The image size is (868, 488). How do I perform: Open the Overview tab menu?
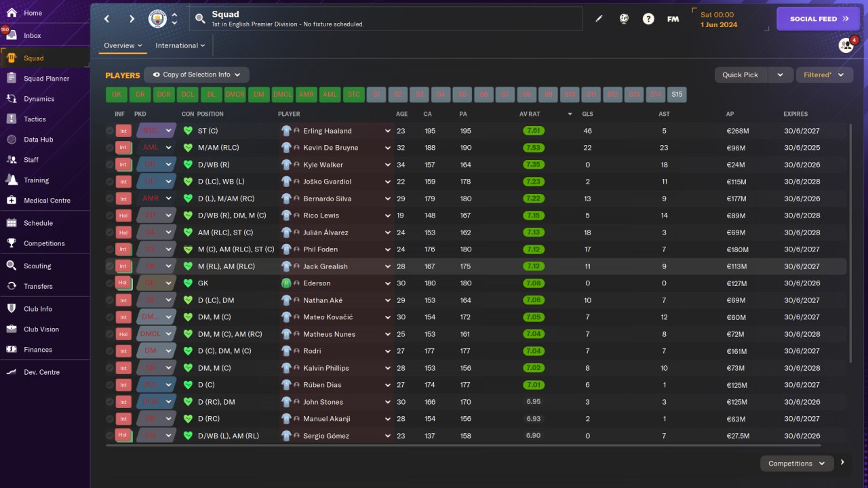point(123,45)
